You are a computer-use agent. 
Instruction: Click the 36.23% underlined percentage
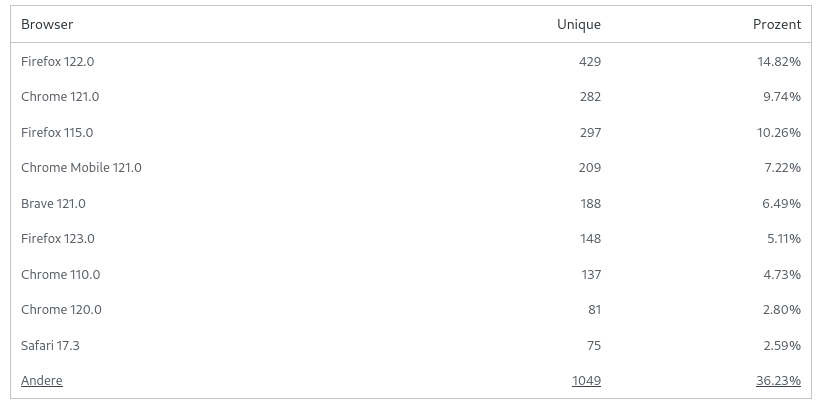[778, 381]
